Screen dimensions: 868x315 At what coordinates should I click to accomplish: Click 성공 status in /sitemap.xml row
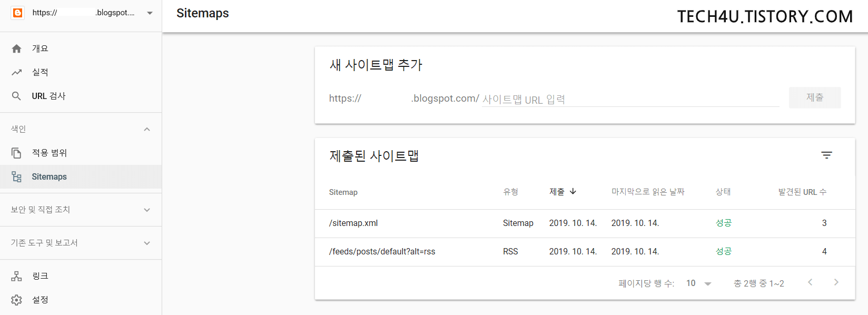(724, 223)
